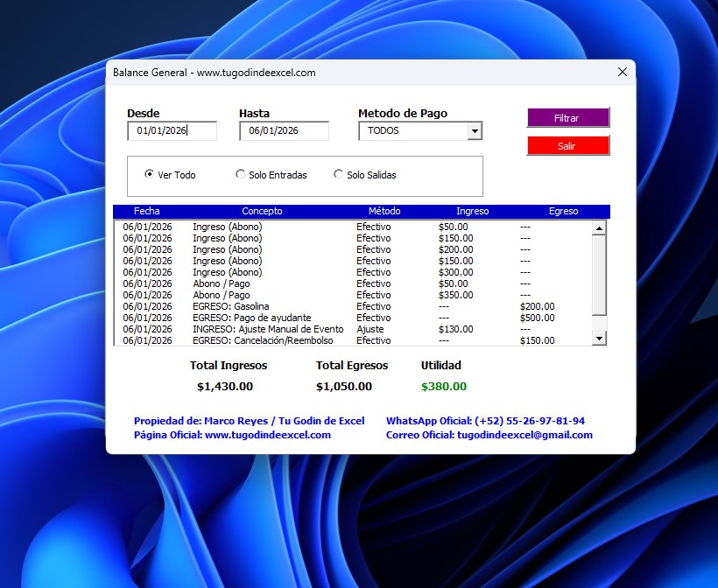Viewport: 718px width, 588px height.
Task: Enable the Solo Salidas filter
Action: coord(339,175)
